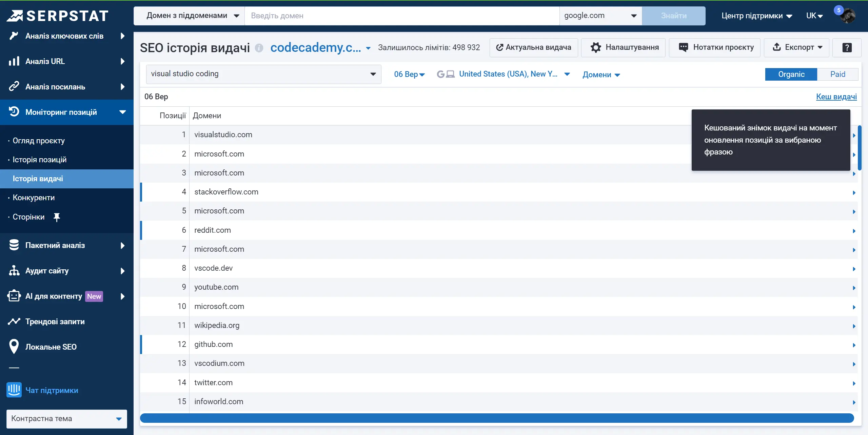Click the export upload icon
The width and height of the screenshot is (868, 435).
pyautogui.click(x=776, y=47)
